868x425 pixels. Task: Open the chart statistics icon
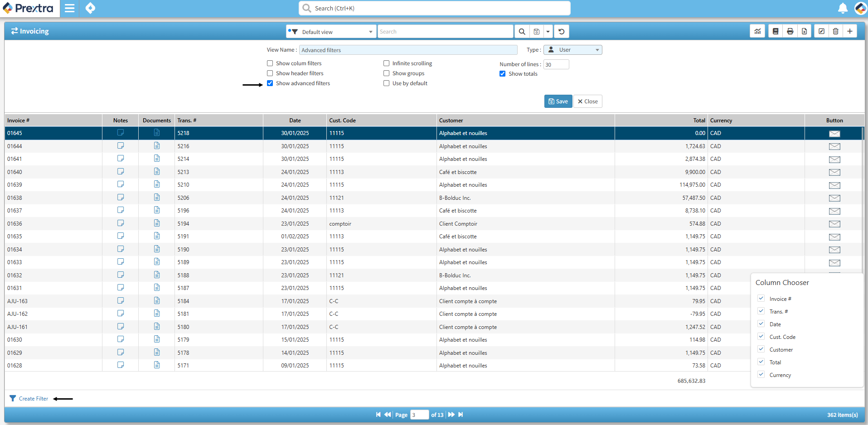pos(757,31)
